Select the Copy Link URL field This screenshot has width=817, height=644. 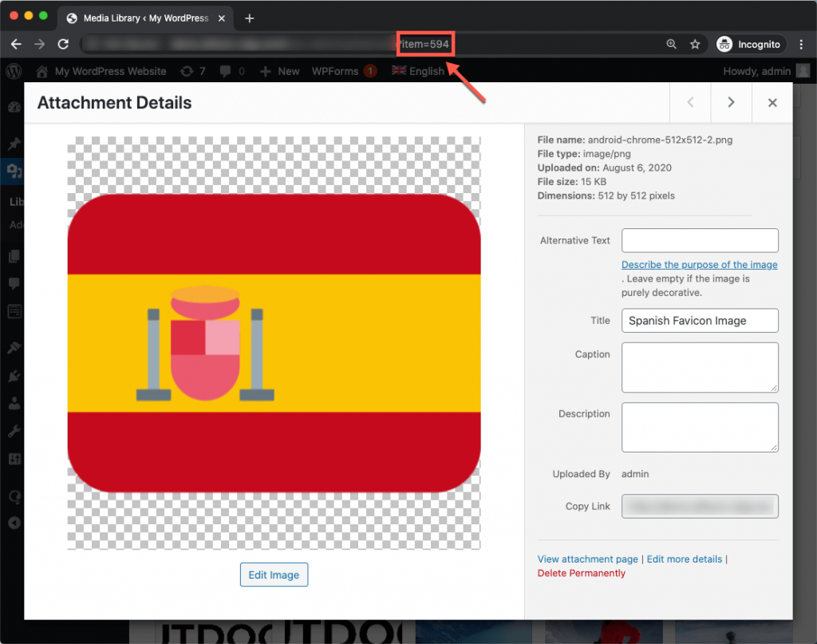[x=700, y=507]
